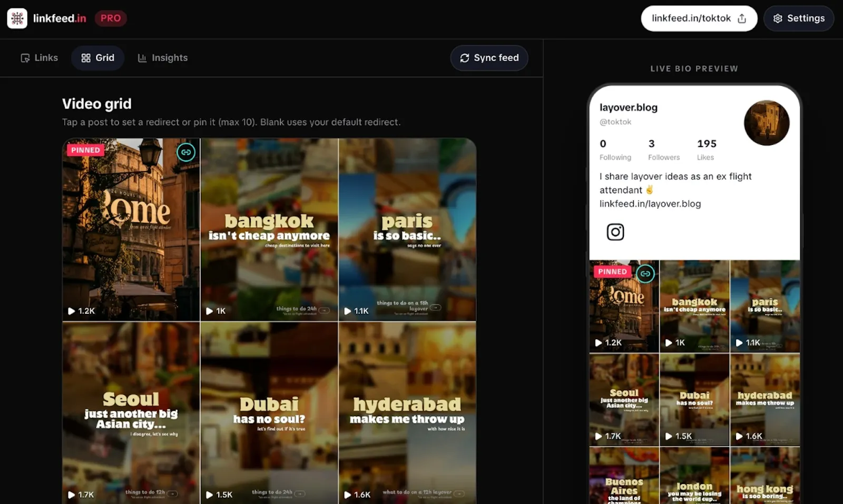Click the profile avatar in the bio preview
843x504 pixels.
pos(767,123)
